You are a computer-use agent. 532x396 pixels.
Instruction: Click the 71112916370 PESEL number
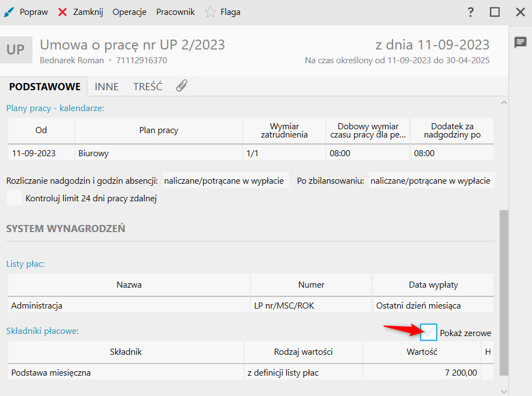click(x=141, y=61)
